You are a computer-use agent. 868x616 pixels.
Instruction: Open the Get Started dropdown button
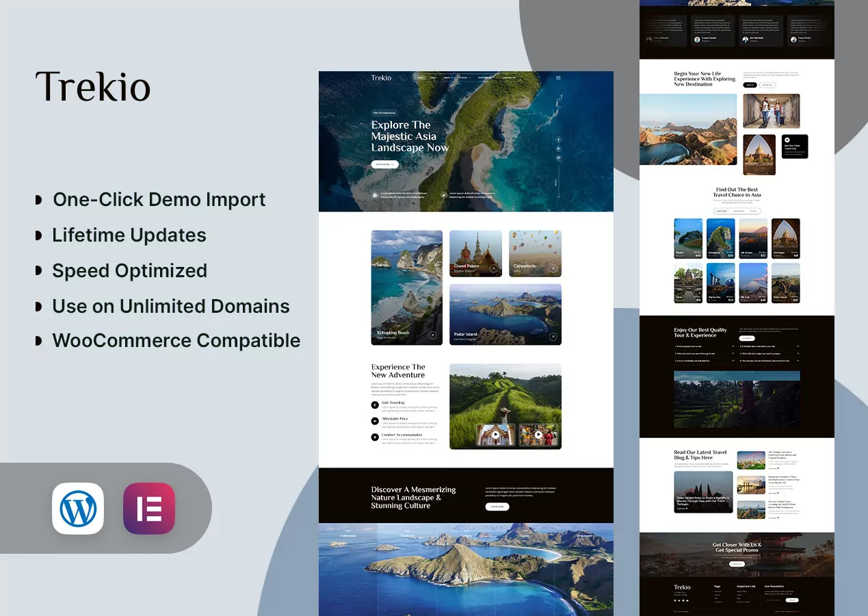385,164
